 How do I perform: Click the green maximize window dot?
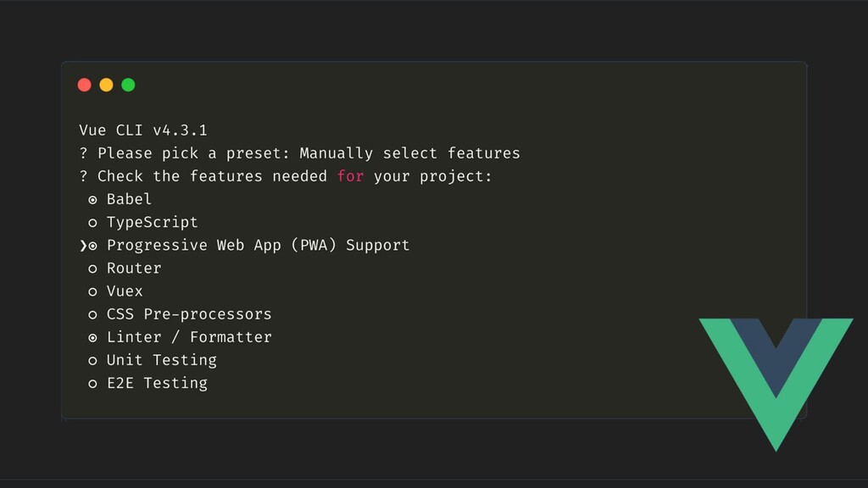pos(128,85)
